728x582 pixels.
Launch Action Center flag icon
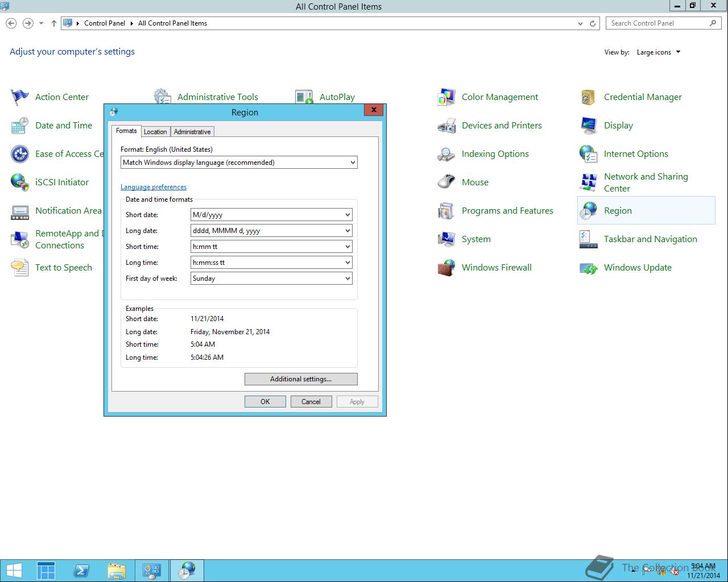20,97
